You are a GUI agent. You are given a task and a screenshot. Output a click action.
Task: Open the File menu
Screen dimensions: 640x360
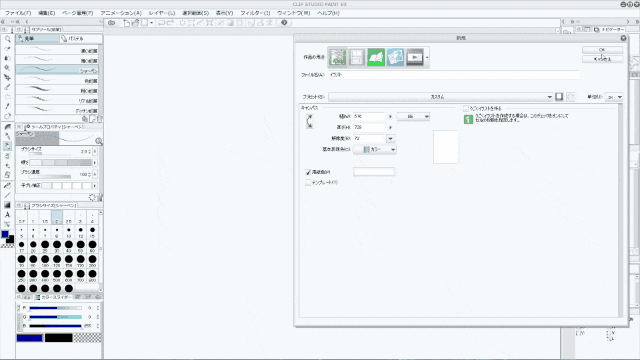18,13
